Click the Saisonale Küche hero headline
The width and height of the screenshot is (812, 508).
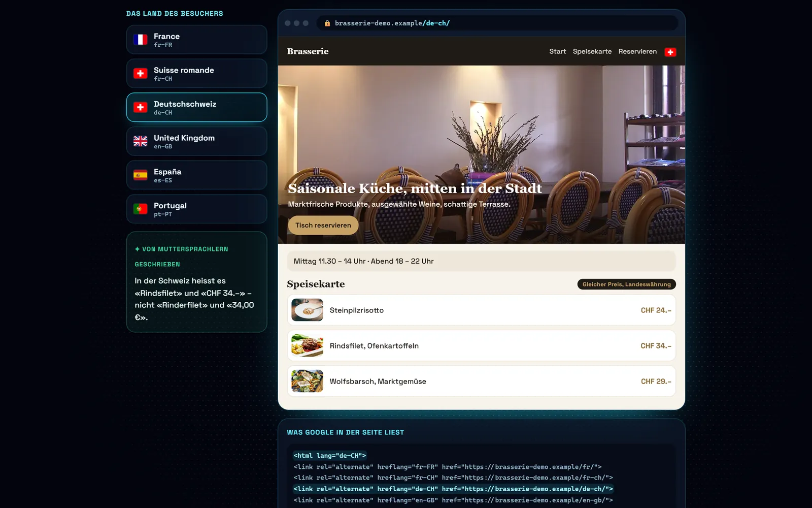[415, 188]
